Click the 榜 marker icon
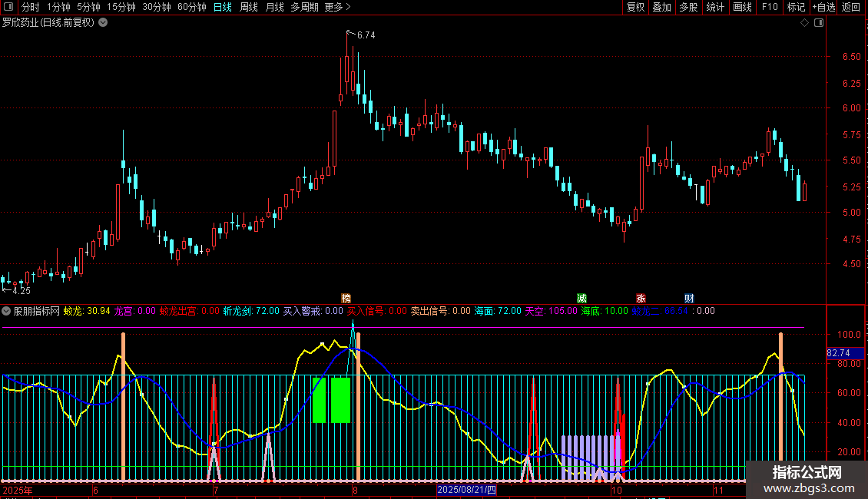Image resolution: width=868 pixels, height=499 pixels. (346, 298)
